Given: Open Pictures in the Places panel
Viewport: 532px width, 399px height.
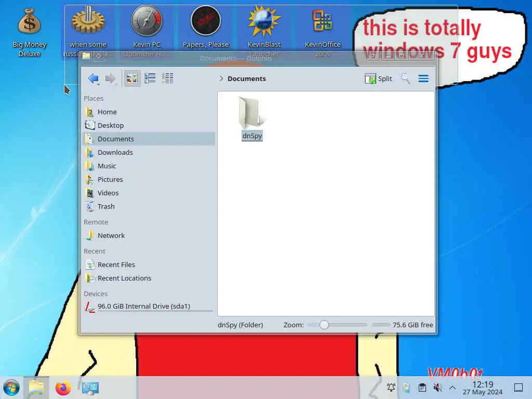Looking at the screenshot, I should (x=149, y=179).
